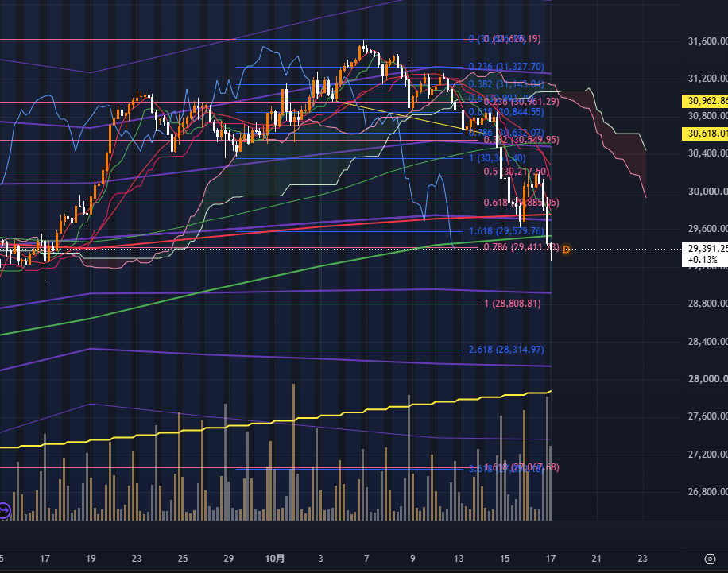This screenshot has height=573, width=728.
Task: Click the orange D marker on the chart
Action: tap(566, 250)
